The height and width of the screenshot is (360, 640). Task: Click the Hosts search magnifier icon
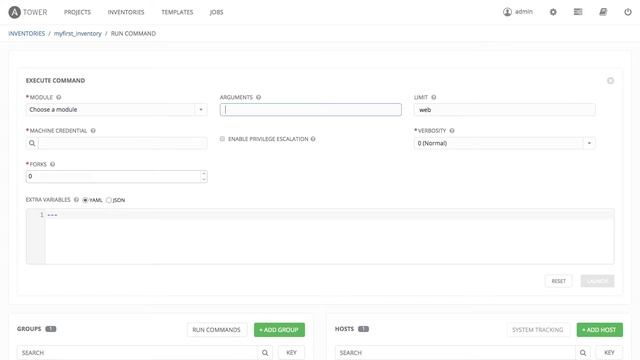click(x=583, y=353)
